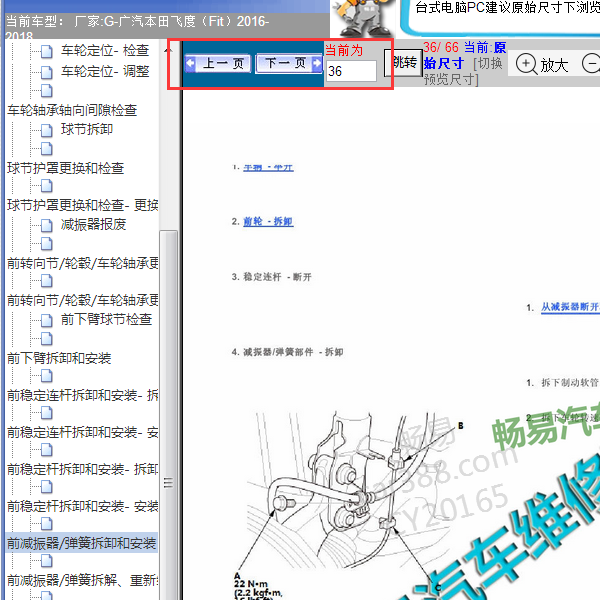Image resolution: width=600 pixels, height=600 pixels.
Task: Select 前稳定杆拆卸和安装- 拆卸 entry
Action: (x=82, y=469)
